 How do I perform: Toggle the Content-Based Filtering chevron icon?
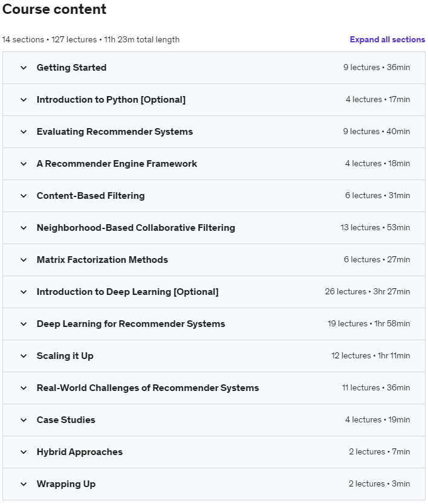[x=24, y=196]
